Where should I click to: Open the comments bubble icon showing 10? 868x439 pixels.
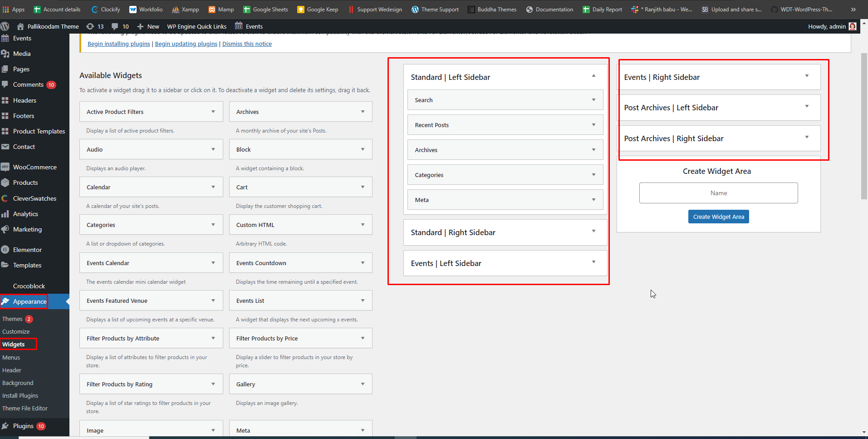click(x=115, y=26)
